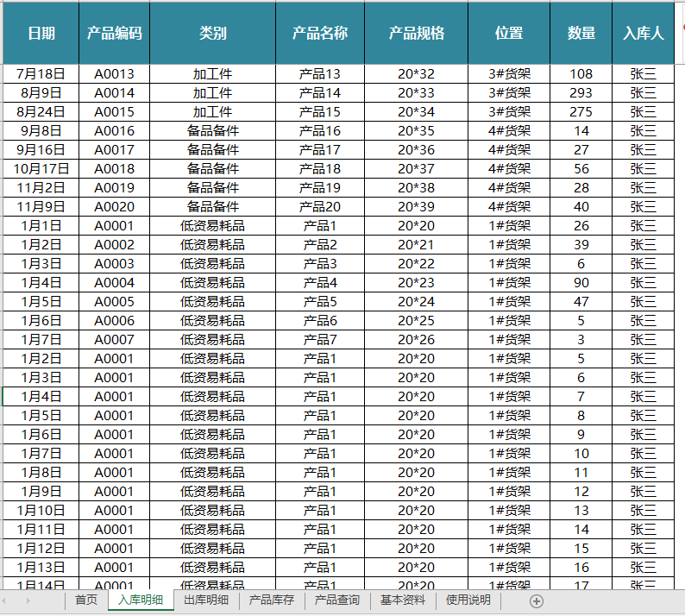Select the product name cell 产品3
685x616 pixels.
pyautogui.click(x=320, y=264)
